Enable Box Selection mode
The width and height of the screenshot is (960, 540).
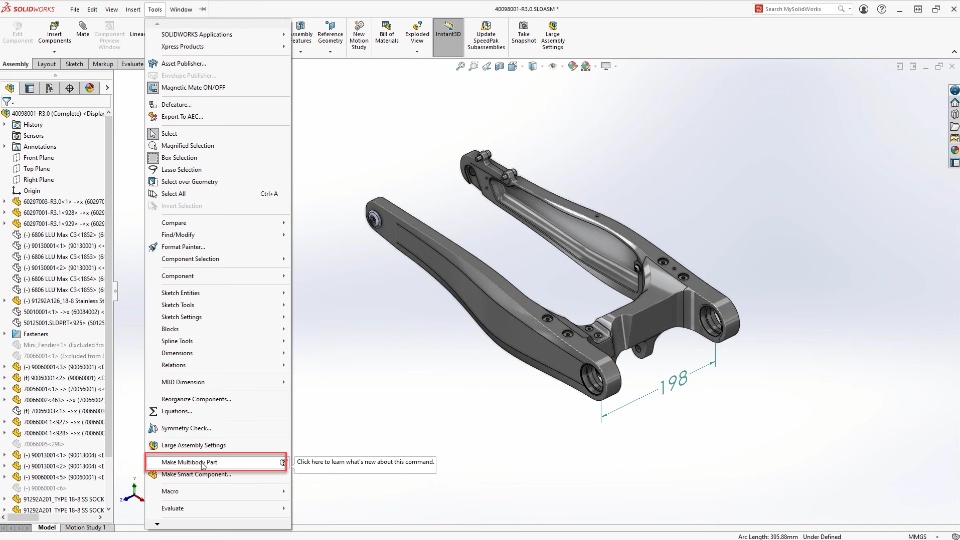click(x=179, y=158)
